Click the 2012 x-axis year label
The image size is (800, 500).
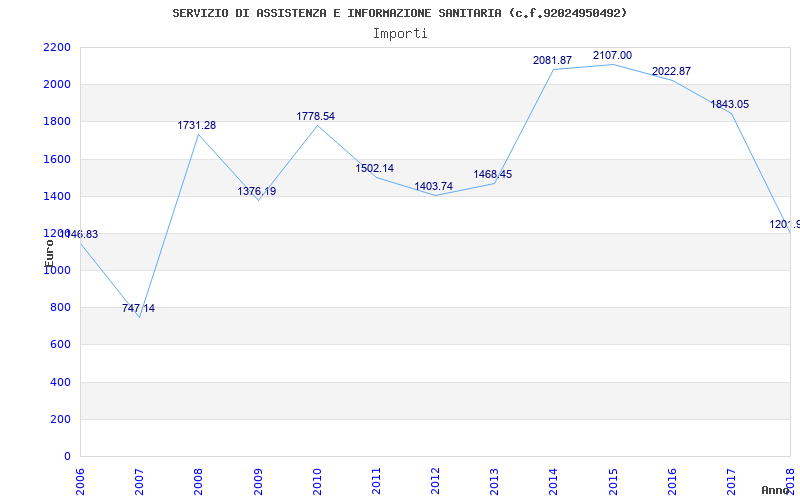point(435,481)
